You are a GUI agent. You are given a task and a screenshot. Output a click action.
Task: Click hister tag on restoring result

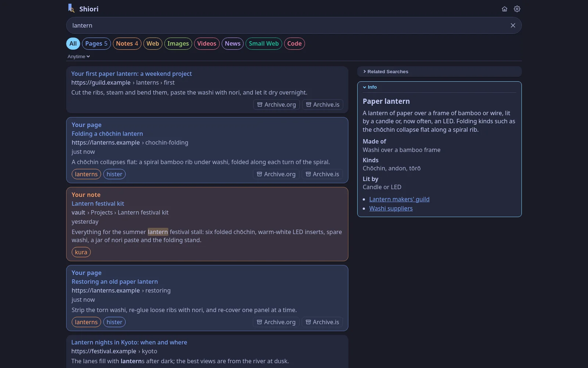tap(114, 322)
